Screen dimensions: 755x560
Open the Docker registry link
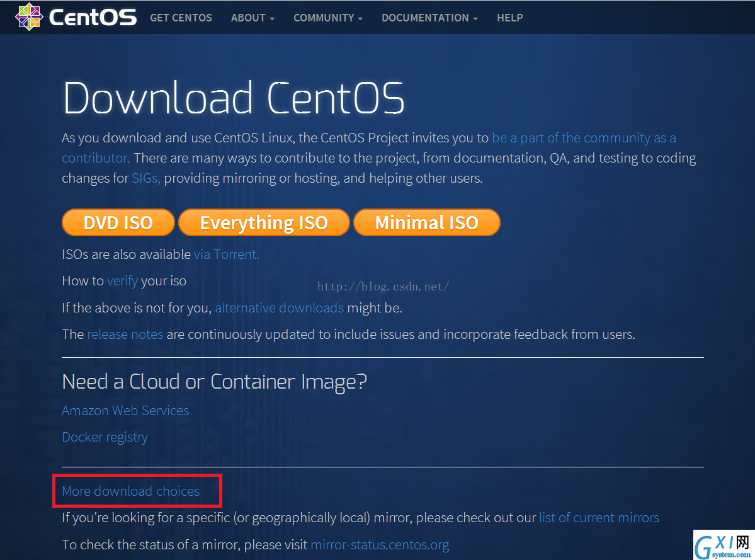(x=105, y=437)
